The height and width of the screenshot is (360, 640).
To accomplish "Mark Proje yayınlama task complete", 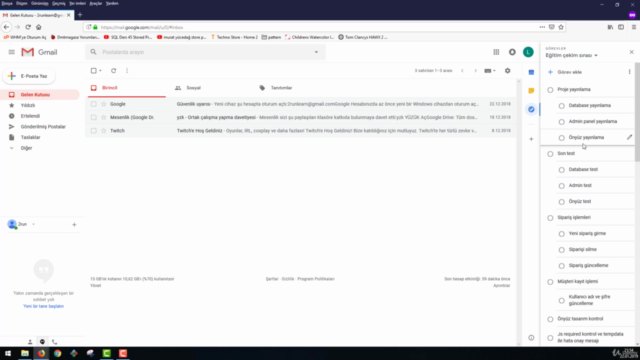I will point(550,90).
